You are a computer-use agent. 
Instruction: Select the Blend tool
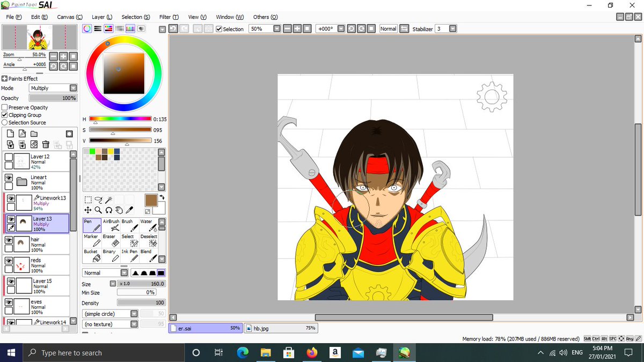pos(149,255)
